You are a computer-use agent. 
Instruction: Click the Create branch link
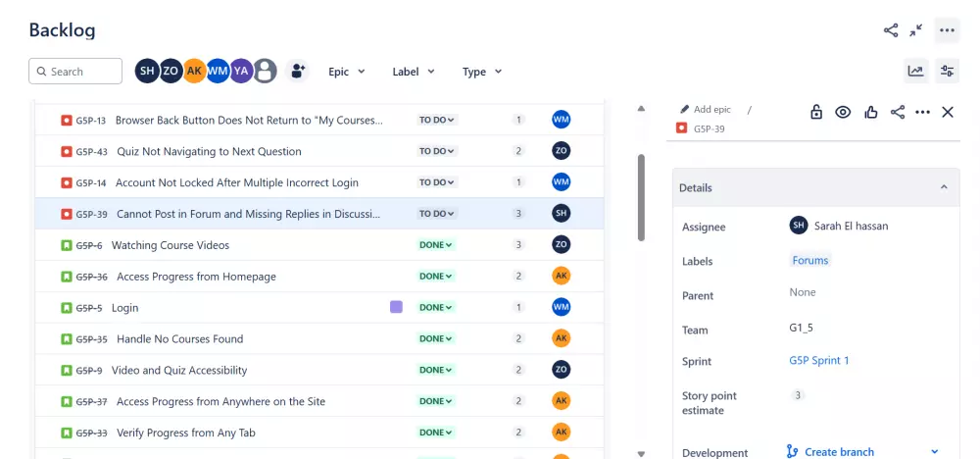pyautogui.click(x=839, y=451)
